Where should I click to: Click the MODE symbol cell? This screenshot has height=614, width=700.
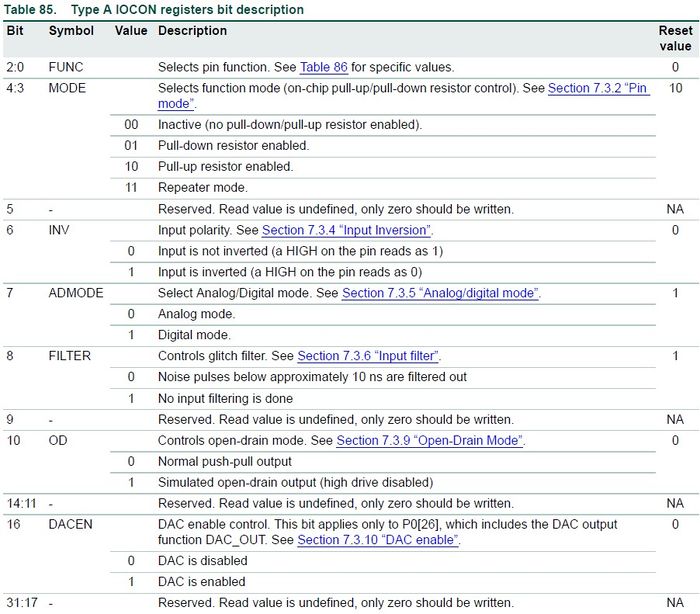pos(67,88)
